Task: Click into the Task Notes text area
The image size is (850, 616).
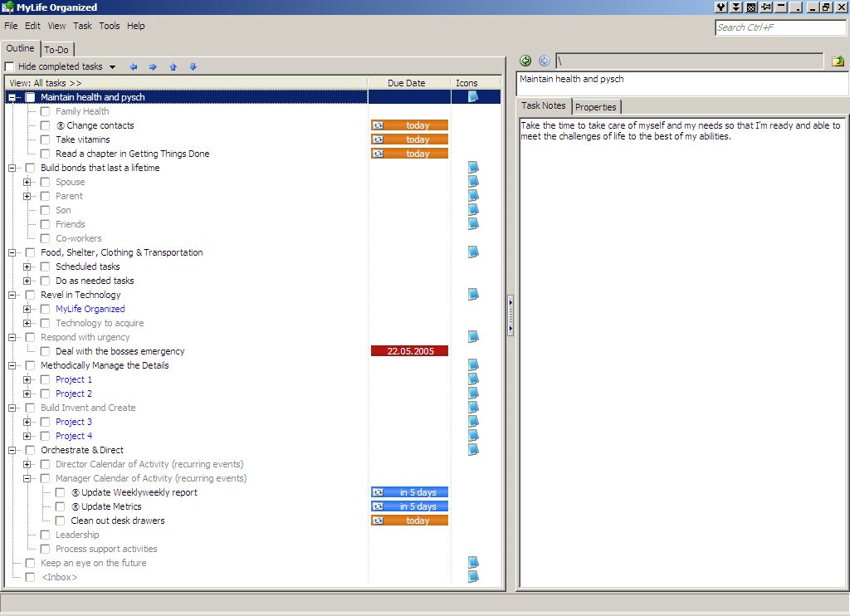Action: point(682,353)
